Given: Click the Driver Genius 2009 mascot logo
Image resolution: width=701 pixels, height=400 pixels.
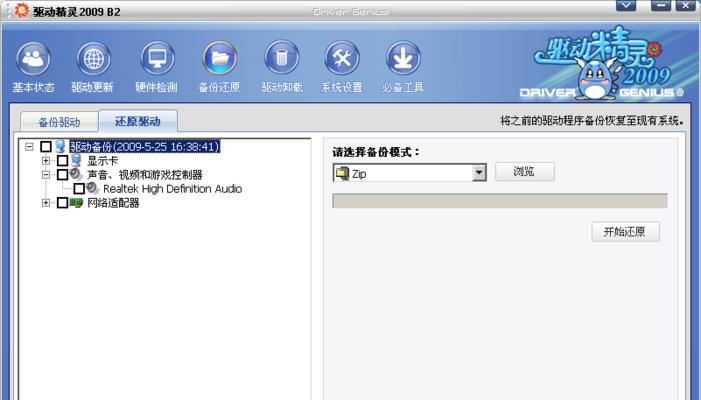Looking at the screenshot, I should (x=601, y=65).
